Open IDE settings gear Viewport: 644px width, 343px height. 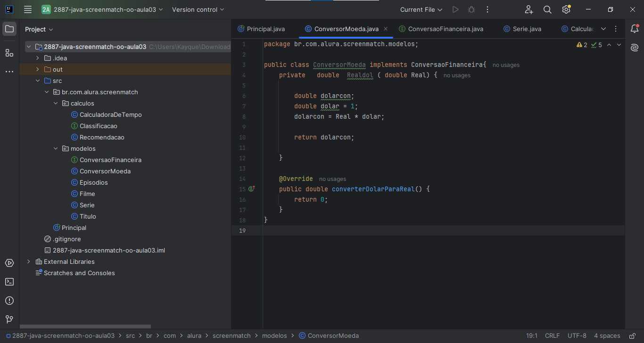pyautogui.click(x=566, y=9)
